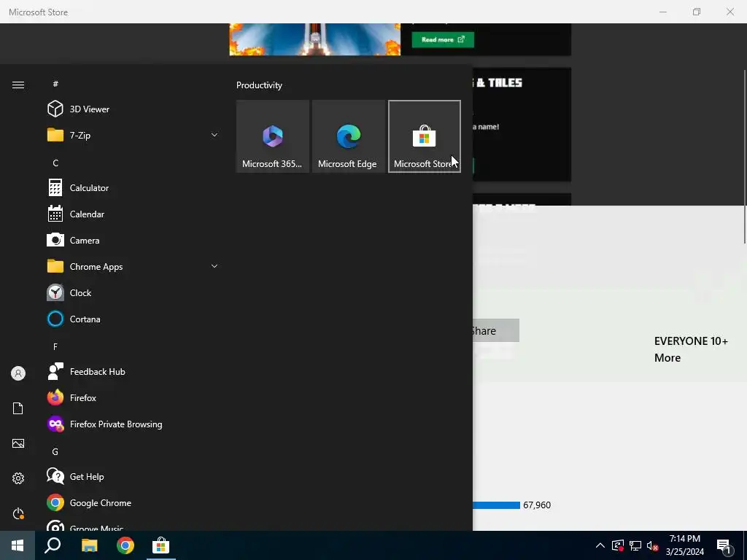The image size is (747, 560).
Task: Open network tray icon
Action: 635,545
